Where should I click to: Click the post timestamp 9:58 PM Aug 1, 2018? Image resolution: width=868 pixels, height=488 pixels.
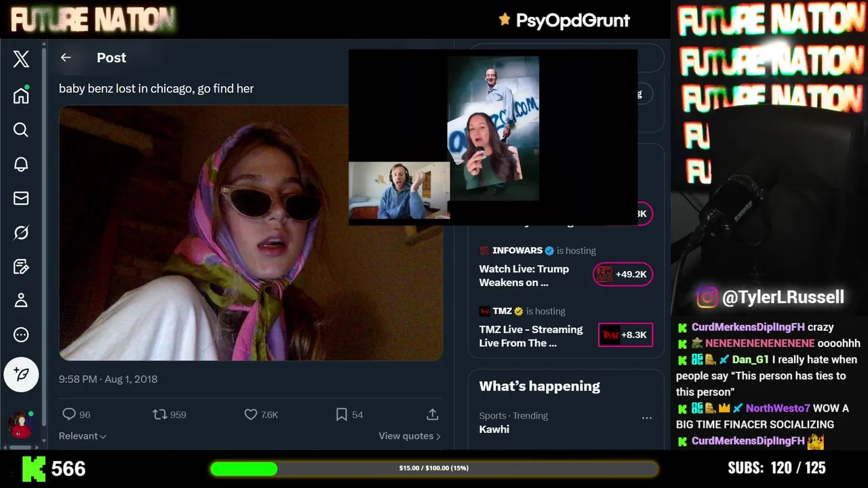(108, 379)
